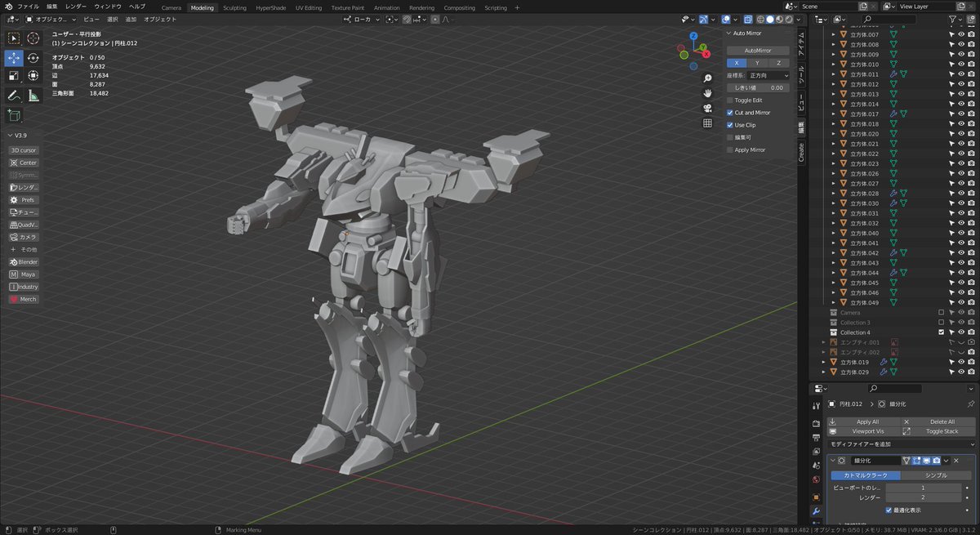Choose the Annotate pencil tool
This screenshot has width=980, height=535.
coord(14,96)
